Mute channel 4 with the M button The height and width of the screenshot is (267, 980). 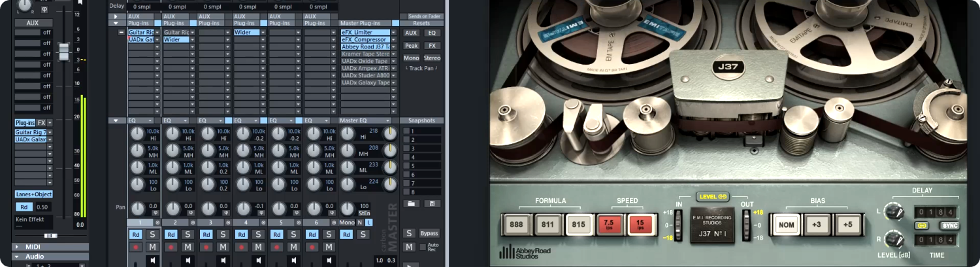(258, 247)
